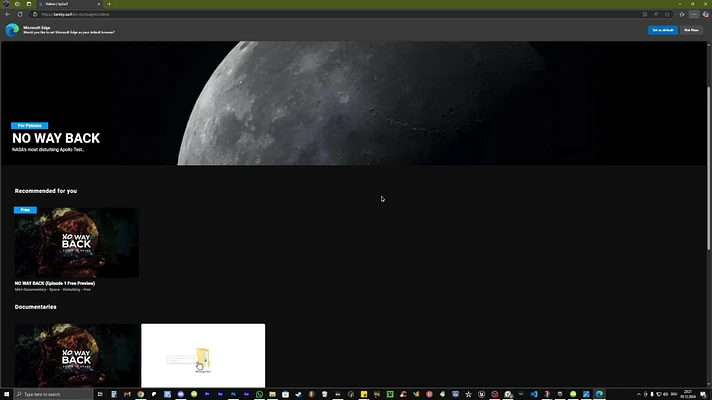Open the yellow sticky notes taskbar icon
This screenshot has height=400, width=712.
(364, 394)
